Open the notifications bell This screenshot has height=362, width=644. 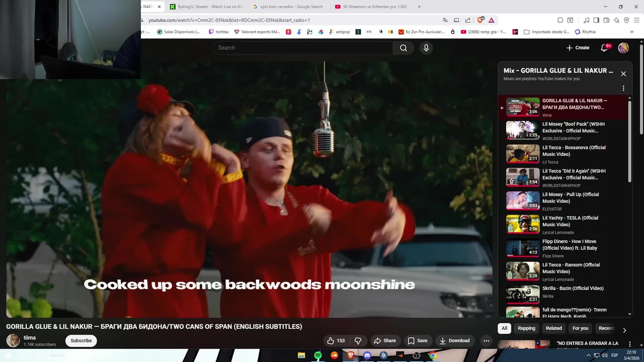(605, 48)
